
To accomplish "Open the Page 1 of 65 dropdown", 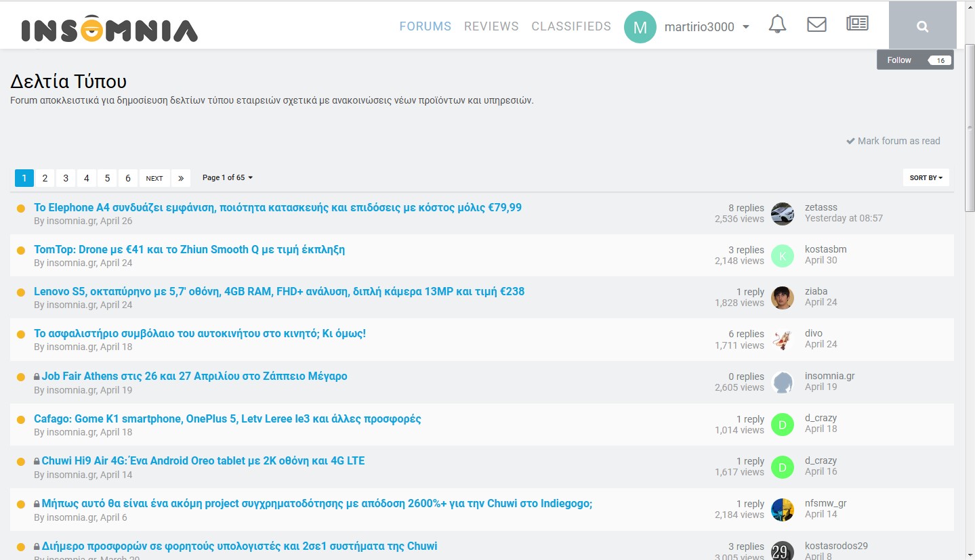I will point(227,177).
